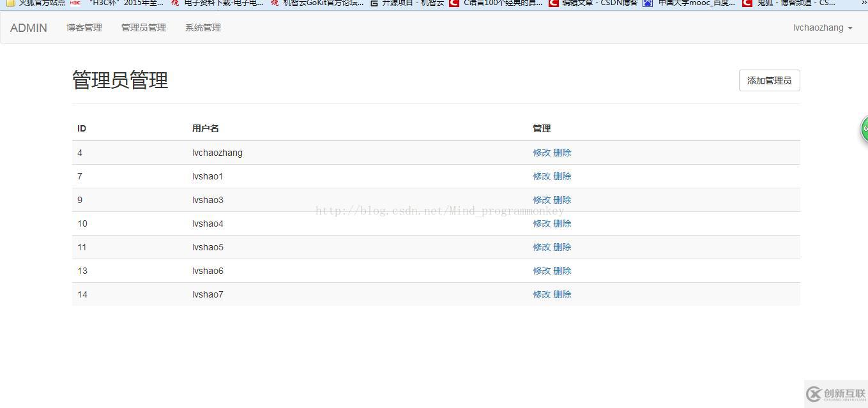Click 删除 for user lvchaozhang
This screenshot has width=868, height=408.
coord(561,153)
